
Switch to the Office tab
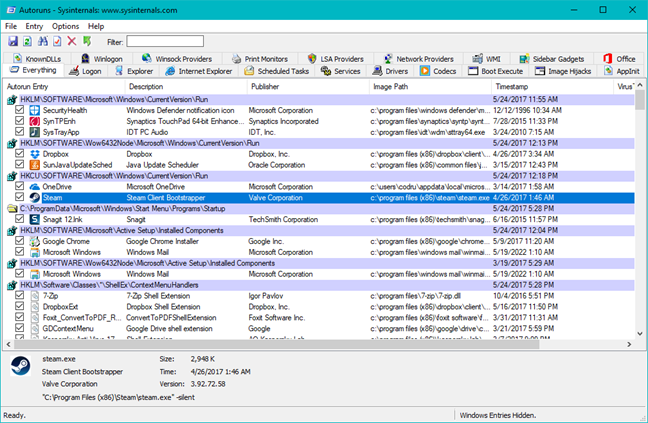(619, 59)
